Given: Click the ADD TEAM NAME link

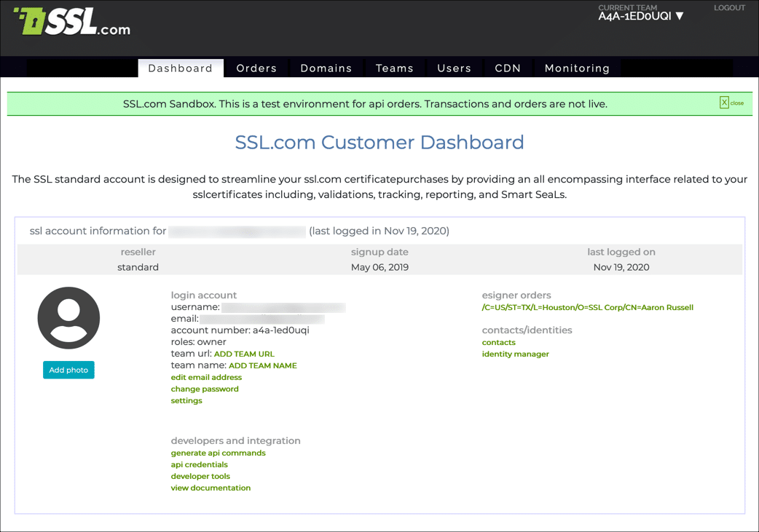Looking at the screenshot, I should (262, 365).
